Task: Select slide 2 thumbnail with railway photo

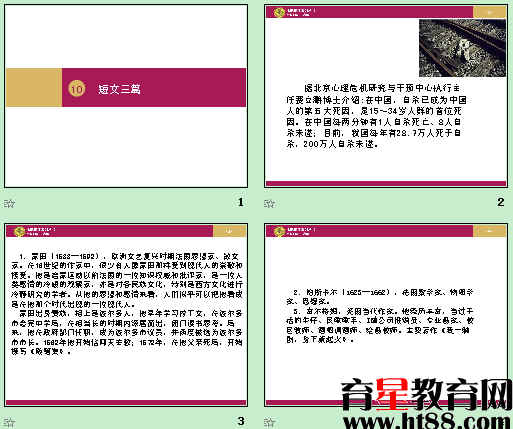Action: [386, 96]
